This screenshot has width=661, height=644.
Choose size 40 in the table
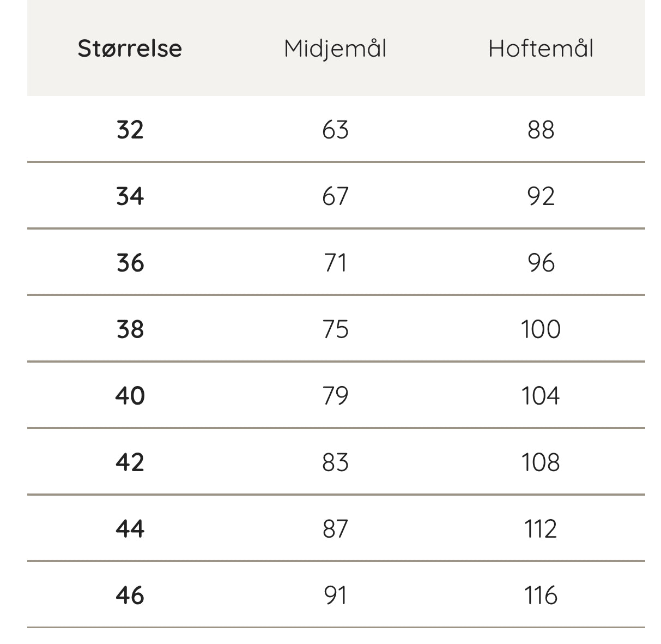click(x=130, y=396)
